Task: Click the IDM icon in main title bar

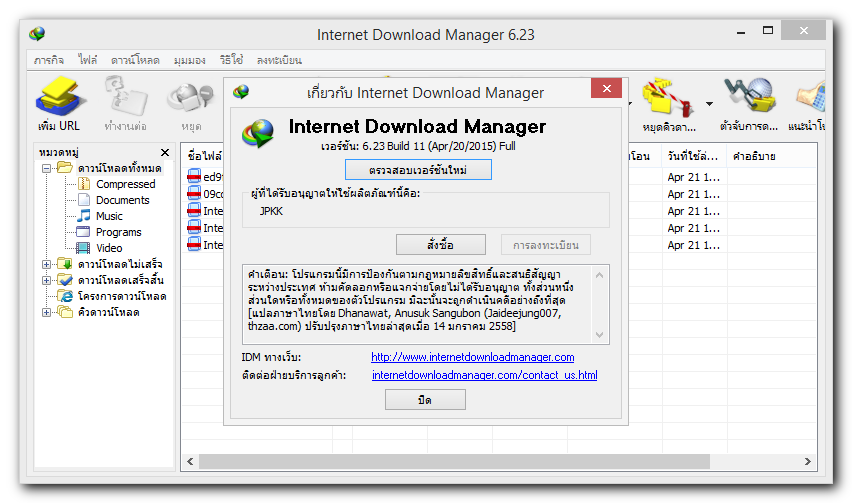Action: (37, 34)
